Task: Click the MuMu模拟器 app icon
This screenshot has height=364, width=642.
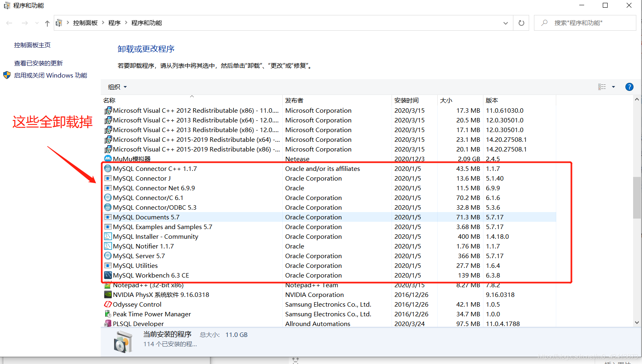Action: [108, 158]
